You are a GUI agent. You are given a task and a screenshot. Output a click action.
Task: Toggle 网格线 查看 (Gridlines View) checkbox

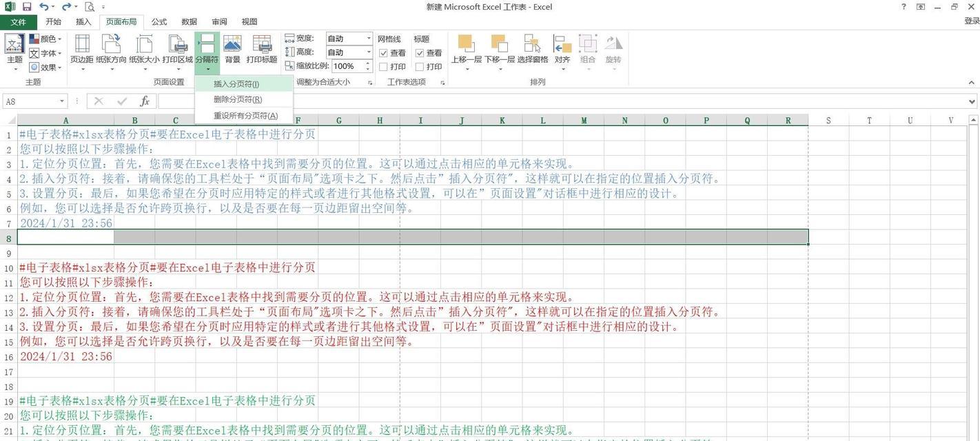point(383,53)
